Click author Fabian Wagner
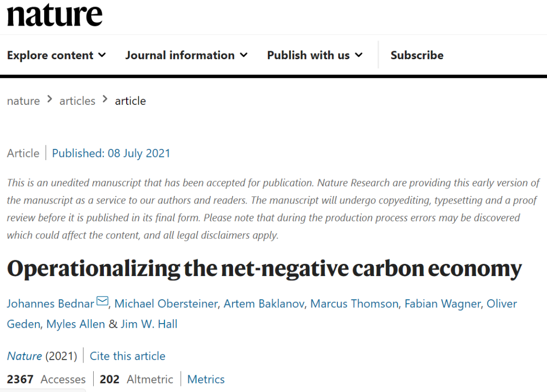The image size is (547, 392). coord(443,304)
